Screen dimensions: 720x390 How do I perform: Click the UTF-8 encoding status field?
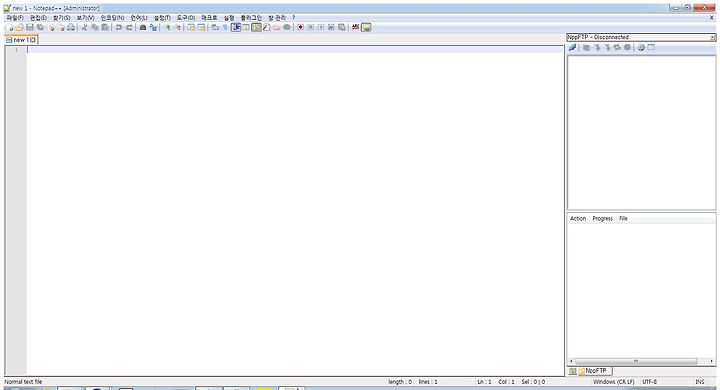[x=649, y=382]
